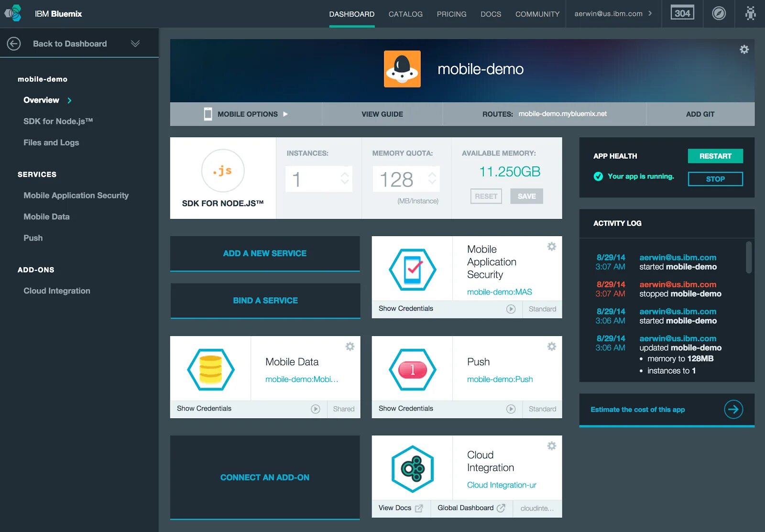This screenshot has width=765, height=532.
Task: Click the IBM Bluemix logo icon
Action: point(13,13)
